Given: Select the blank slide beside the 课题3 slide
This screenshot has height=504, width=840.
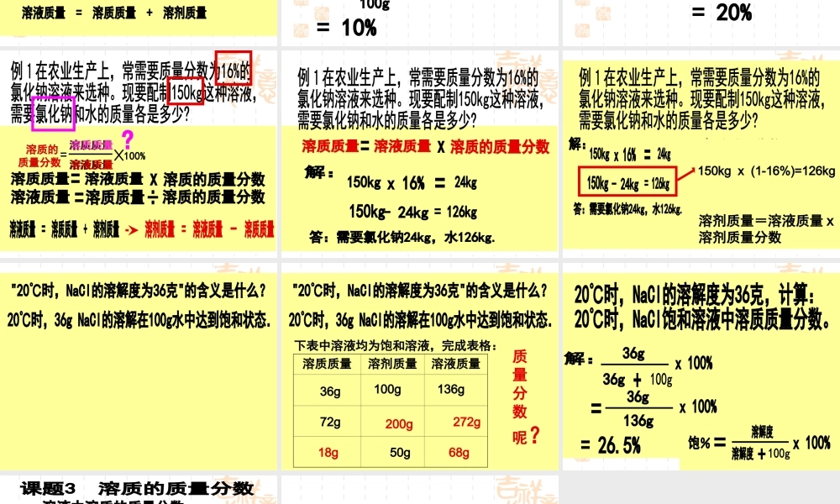Looking at the screenshot, I should coord(419,490).
